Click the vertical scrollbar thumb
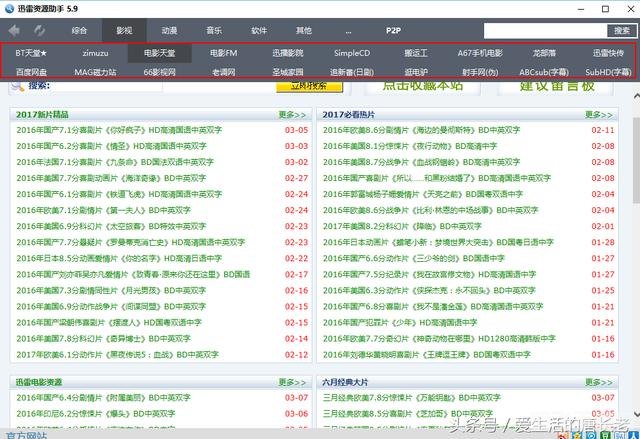 click(x=636, y=161)
